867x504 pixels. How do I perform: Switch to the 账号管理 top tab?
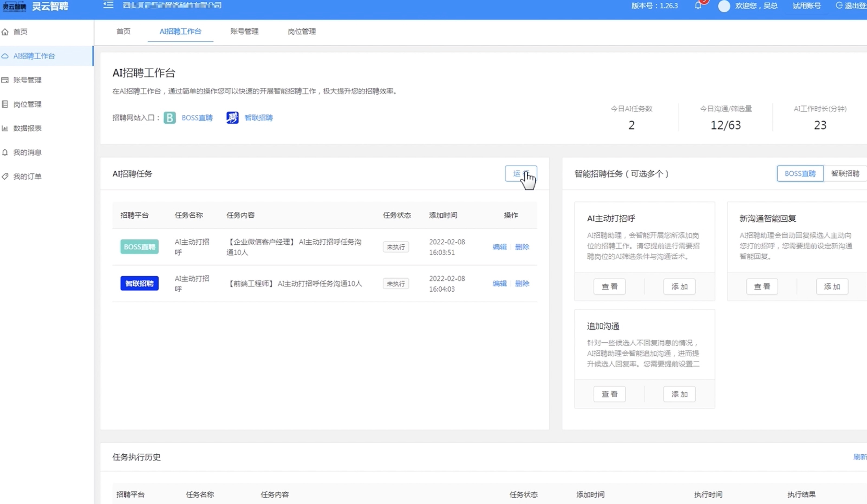point(244,31)
